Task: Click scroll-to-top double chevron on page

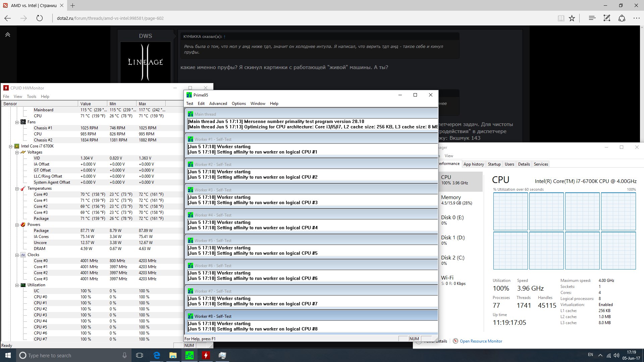Action: tap(8, 35)
